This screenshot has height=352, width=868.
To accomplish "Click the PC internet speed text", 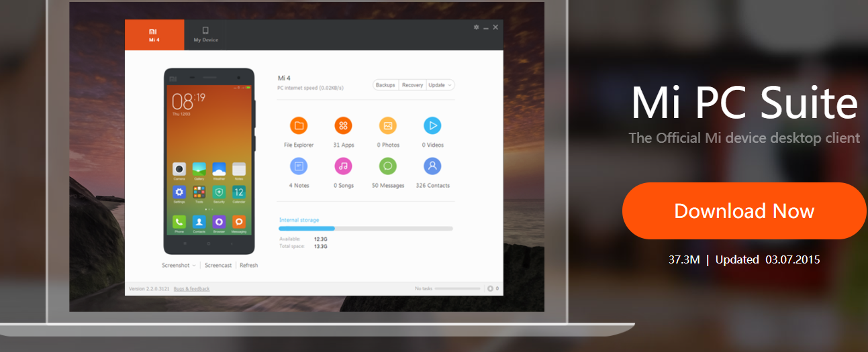I will point(311,88).
